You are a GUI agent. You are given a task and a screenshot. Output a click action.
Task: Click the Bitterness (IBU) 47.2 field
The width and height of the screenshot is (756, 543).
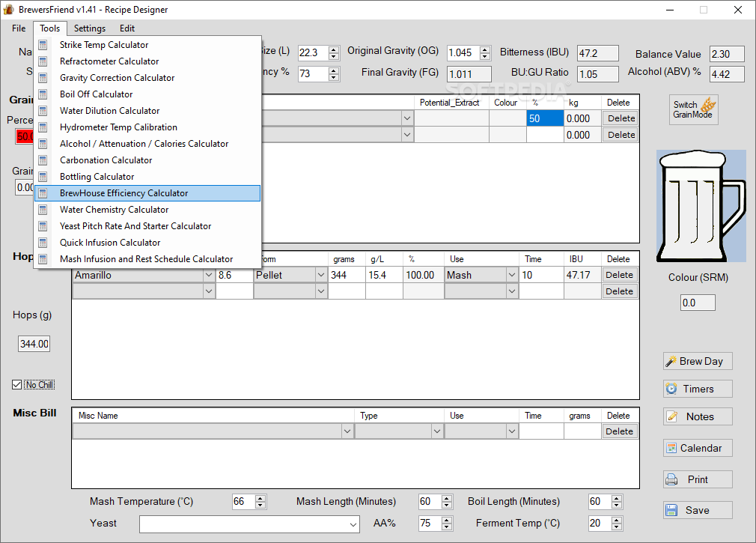click(x=598, y=53)
